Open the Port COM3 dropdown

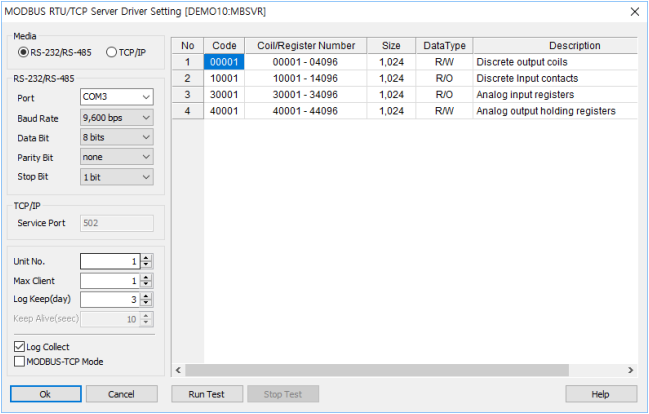117,97
